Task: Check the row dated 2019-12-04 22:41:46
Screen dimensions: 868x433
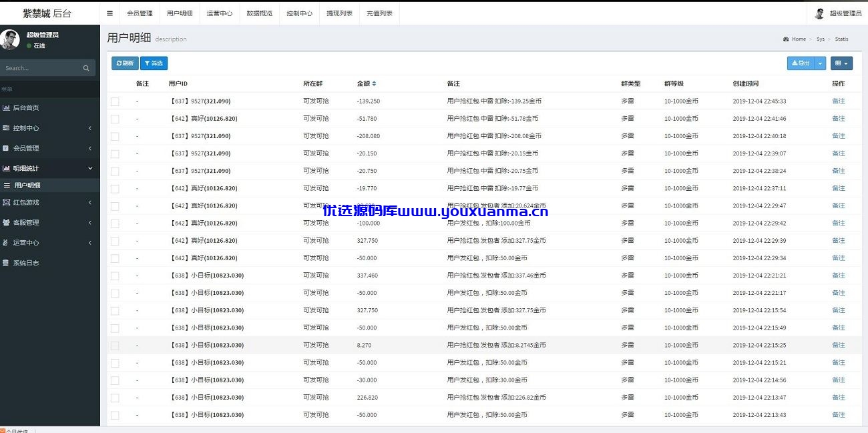Action: click(x=115, y=119)
